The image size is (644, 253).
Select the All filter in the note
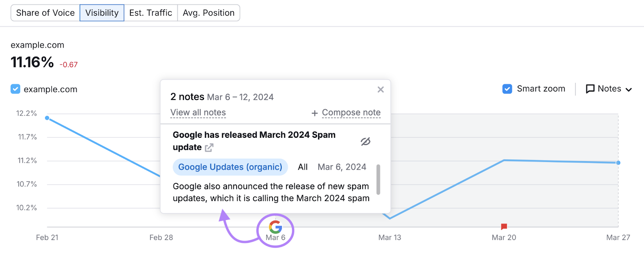303,167
